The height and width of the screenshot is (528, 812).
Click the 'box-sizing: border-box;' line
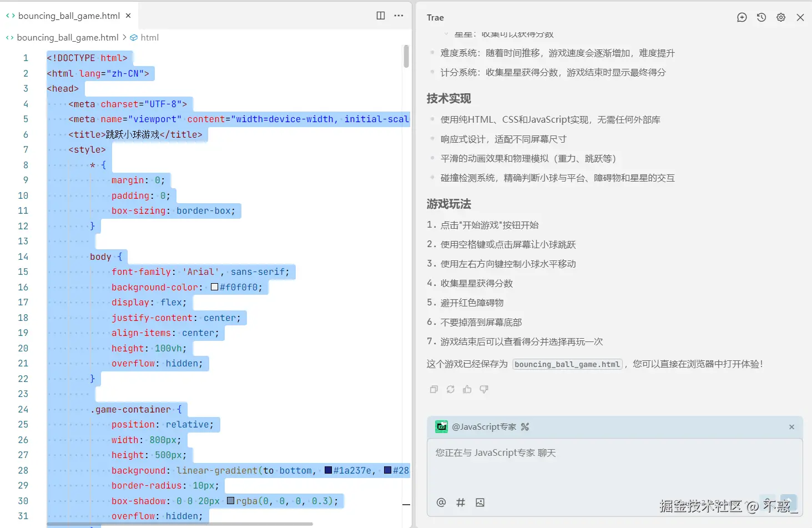[173, 210]
